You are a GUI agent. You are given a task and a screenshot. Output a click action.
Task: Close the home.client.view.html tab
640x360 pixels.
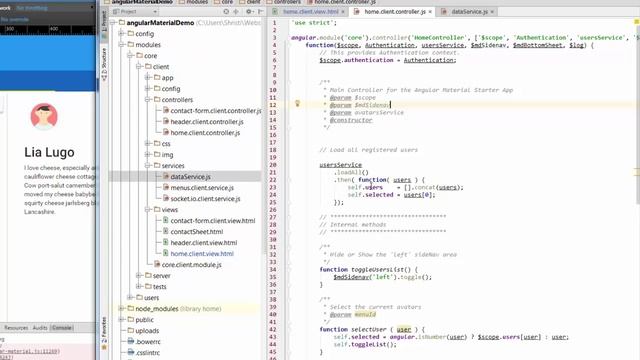tap(343, 12)
